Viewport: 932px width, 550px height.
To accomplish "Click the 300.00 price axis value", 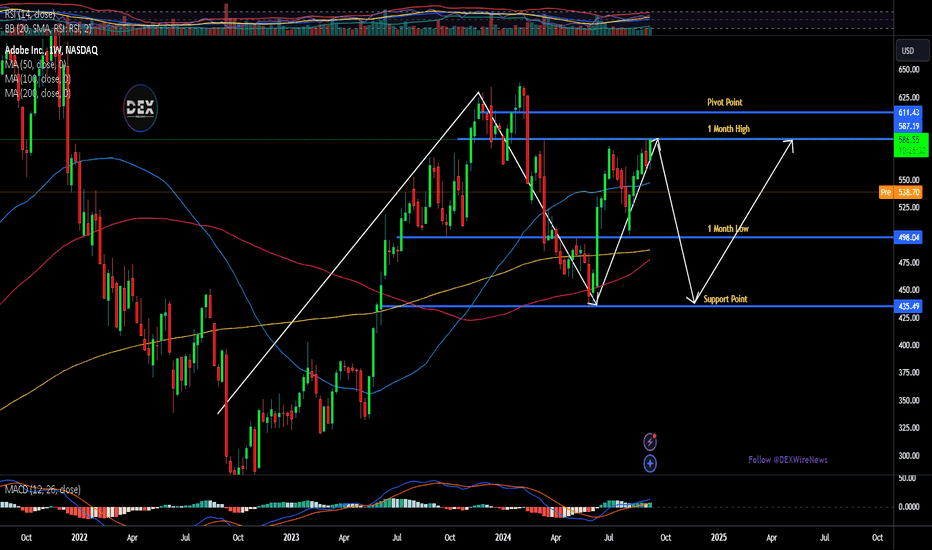I will point(909,455).
